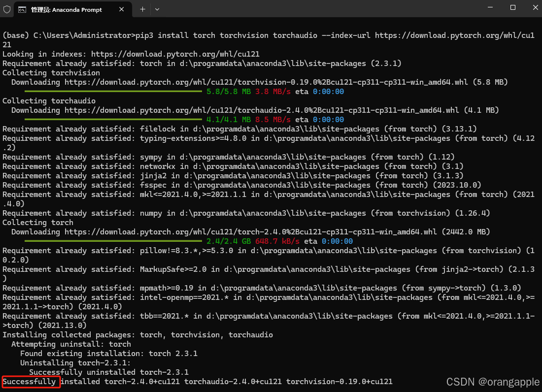This screenshot has width=542, height=392.
Task: Click the torchaudio download progress bar
Action: (113, 120)
